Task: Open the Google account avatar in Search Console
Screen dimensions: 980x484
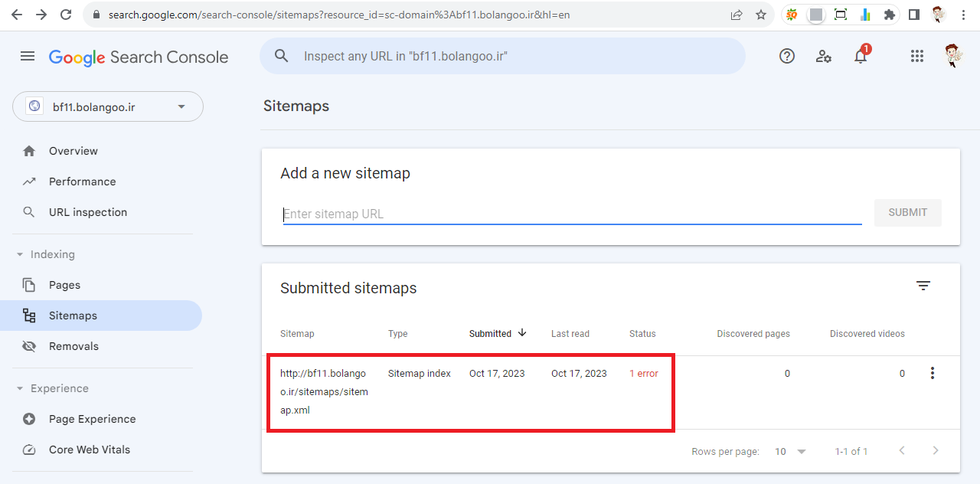Action: pyautogui.click(x=953, y=56)
